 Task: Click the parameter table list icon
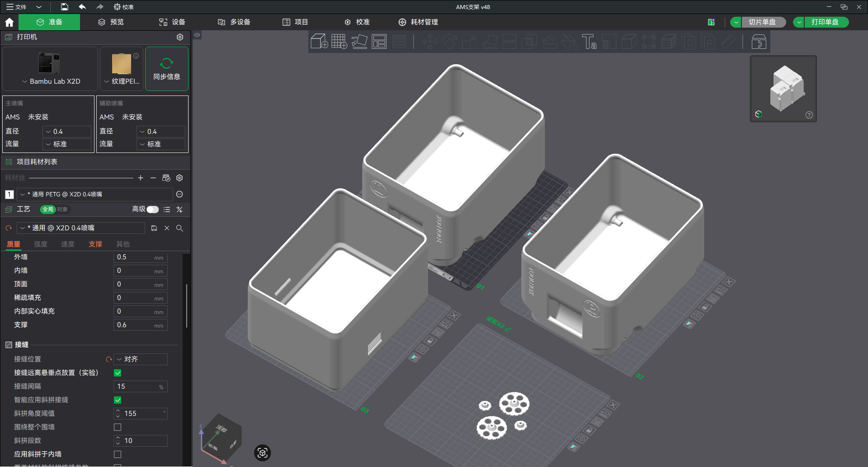(167, 210)
